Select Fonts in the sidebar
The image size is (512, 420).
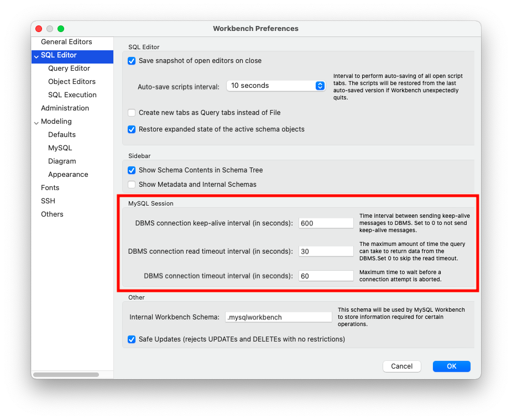pyautogui.click(x=50, y=188)
